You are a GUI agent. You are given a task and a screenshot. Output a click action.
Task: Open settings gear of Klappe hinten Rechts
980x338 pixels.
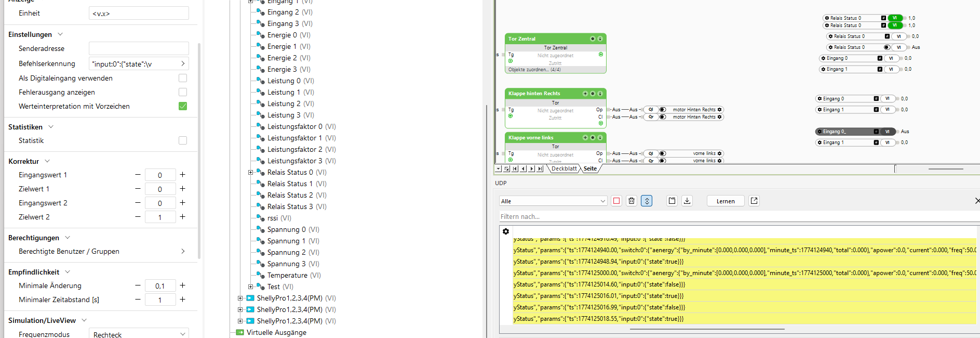pos(593,94)
